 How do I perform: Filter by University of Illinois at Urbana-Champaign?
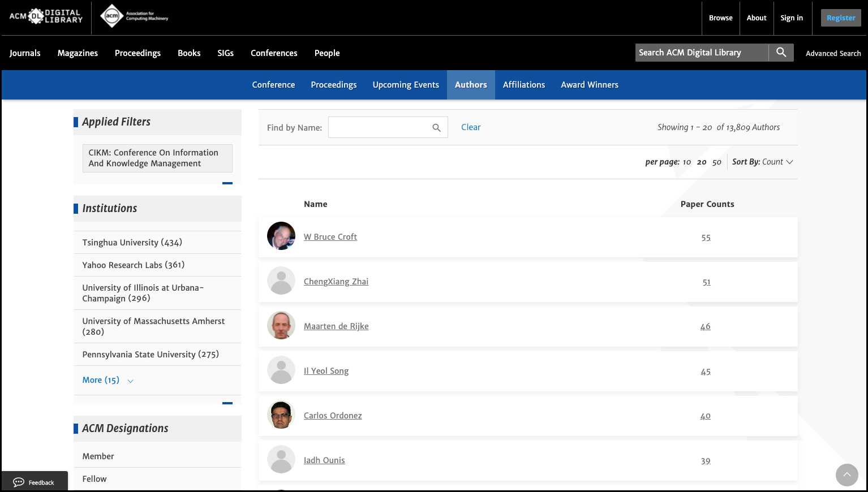tap(143, 293)
